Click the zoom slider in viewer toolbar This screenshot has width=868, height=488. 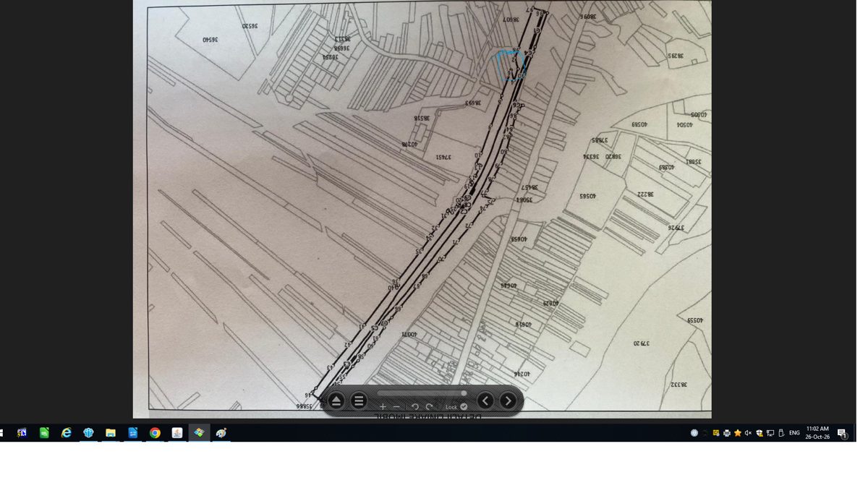coord(422,393)
